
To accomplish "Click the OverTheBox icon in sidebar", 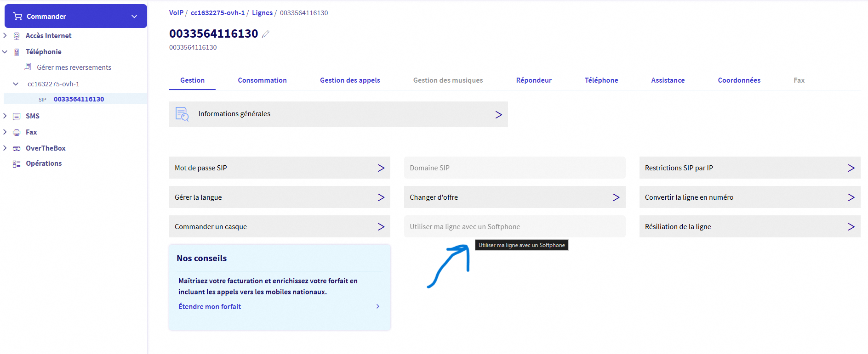I will [x=17, y=148].
